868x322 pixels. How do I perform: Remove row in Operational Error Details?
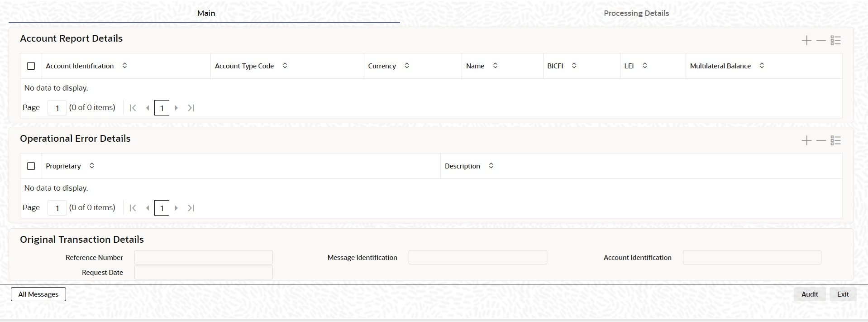tap(821, 141)
